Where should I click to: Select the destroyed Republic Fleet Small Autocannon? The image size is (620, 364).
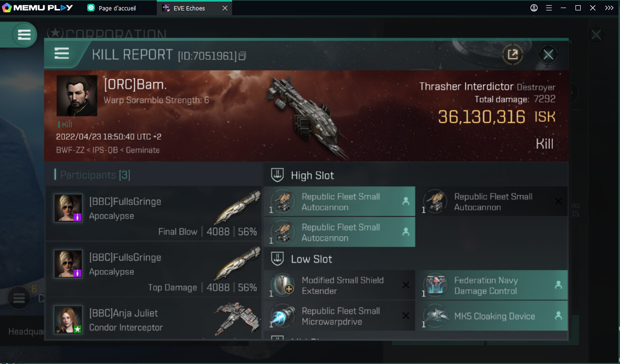492,202
